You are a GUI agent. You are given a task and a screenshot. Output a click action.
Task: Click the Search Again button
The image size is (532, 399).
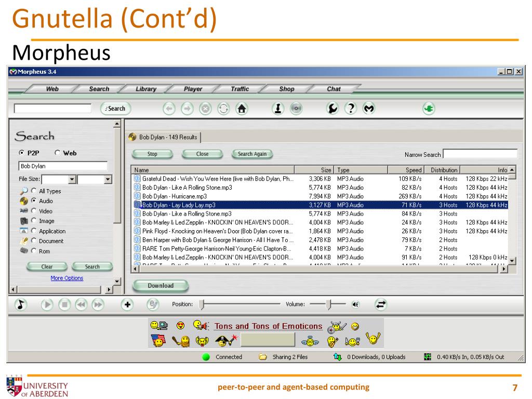tap(252, 154)
